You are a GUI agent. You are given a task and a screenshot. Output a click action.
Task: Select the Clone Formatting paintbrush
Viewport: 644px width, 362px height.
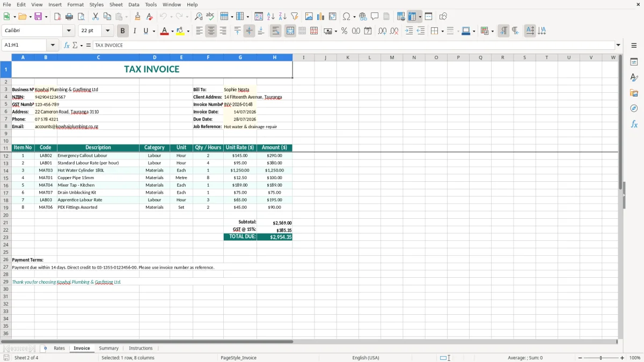[x=138, y=17]
